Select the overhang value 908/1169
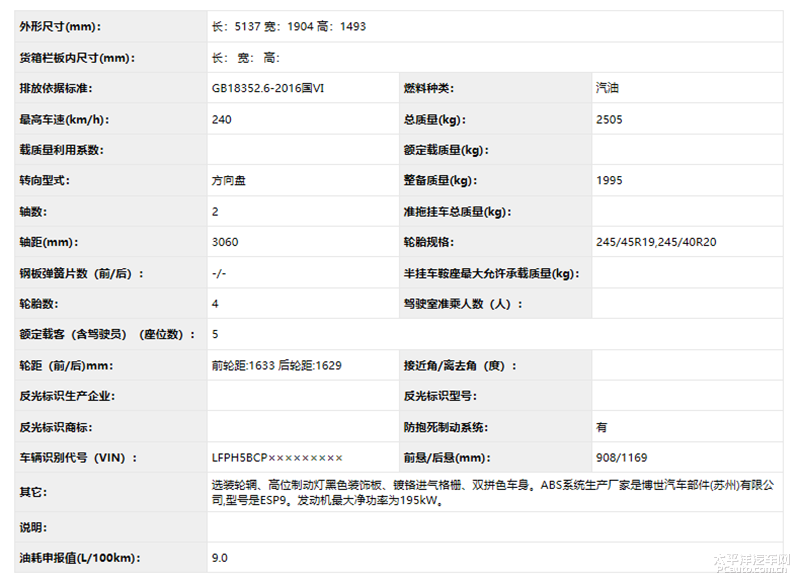Image resolution: width=800 pixels, height=581 pixels. click(x=621, y=458)
